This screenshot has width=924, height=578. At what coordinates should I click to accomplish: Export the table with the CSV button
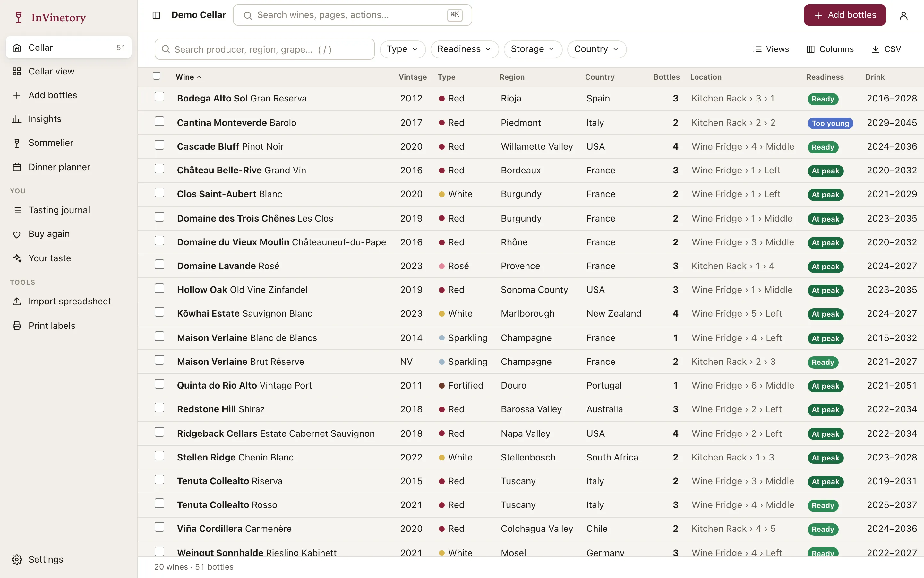point(886,49)
